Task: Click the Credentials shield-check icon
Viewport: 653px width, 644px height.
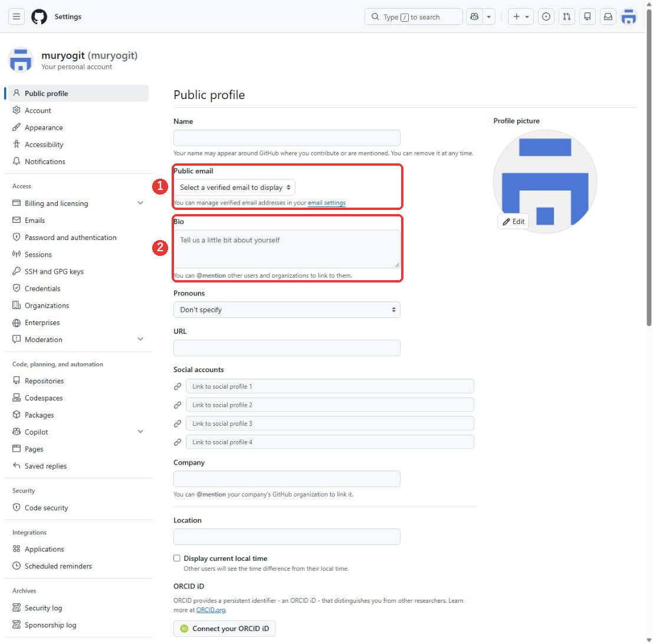Action: click(17, 288)
